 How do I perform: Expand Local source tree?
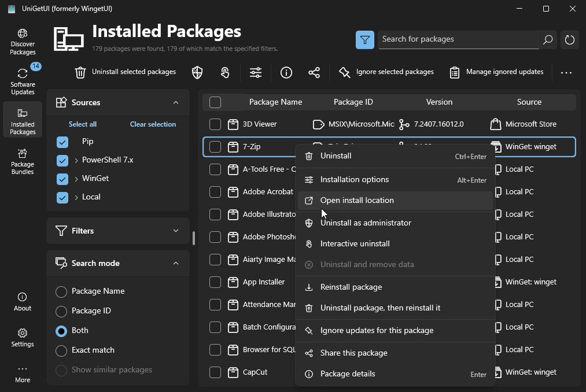76,197
